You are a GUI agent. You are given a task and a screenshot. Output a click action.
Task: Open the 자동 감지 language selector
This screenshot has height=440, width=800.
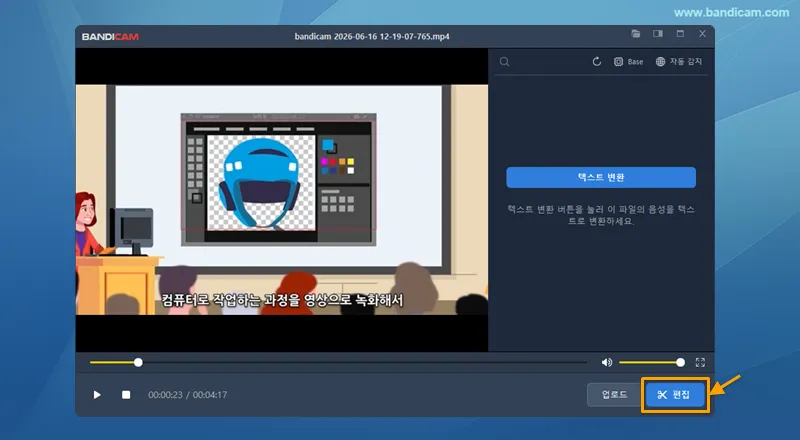pyautogui.click(x=679, y=62)
